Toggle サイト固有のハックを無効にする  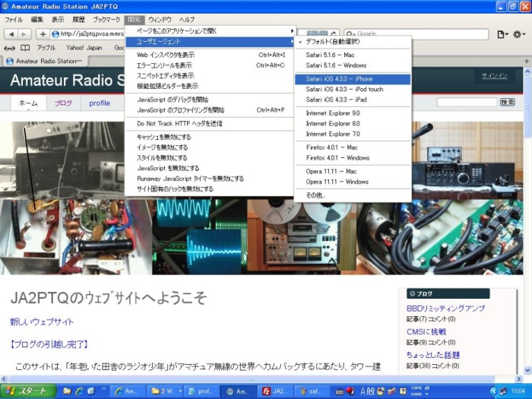click(x=210, y=189)
